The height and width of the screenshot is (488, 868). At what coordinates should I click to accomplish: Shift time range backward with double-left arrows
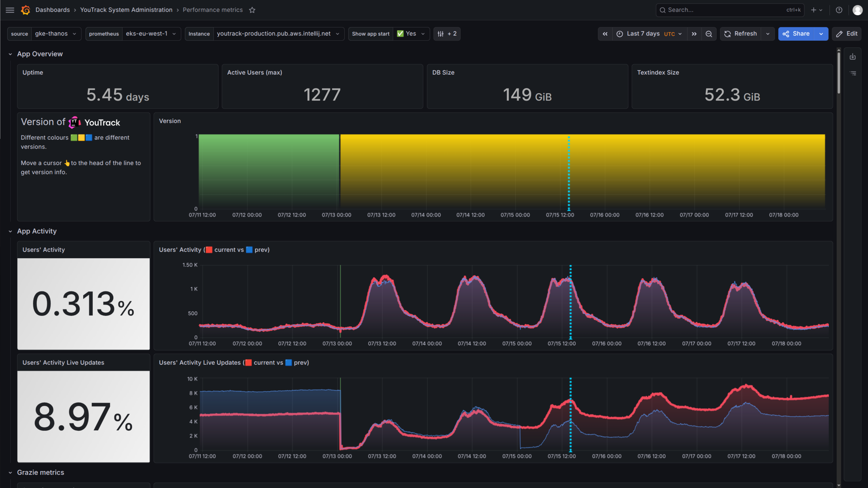[605, 34]
